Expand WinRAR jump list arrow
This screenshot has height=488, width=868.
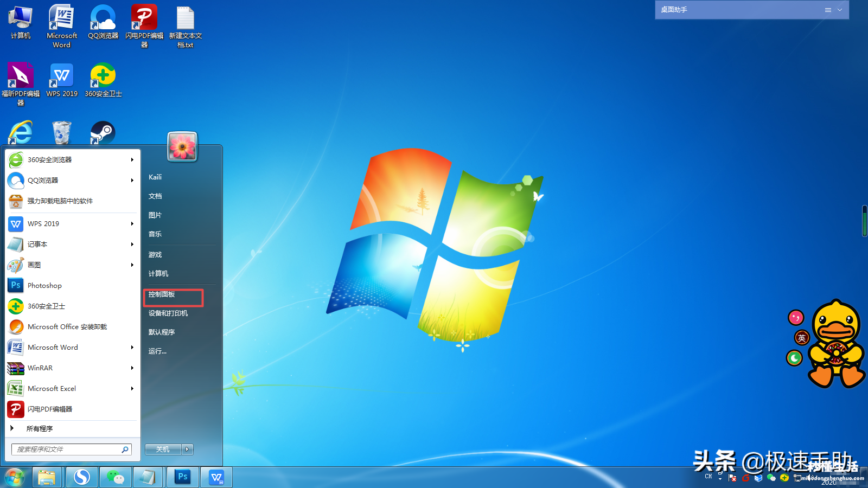coord(132,368)
